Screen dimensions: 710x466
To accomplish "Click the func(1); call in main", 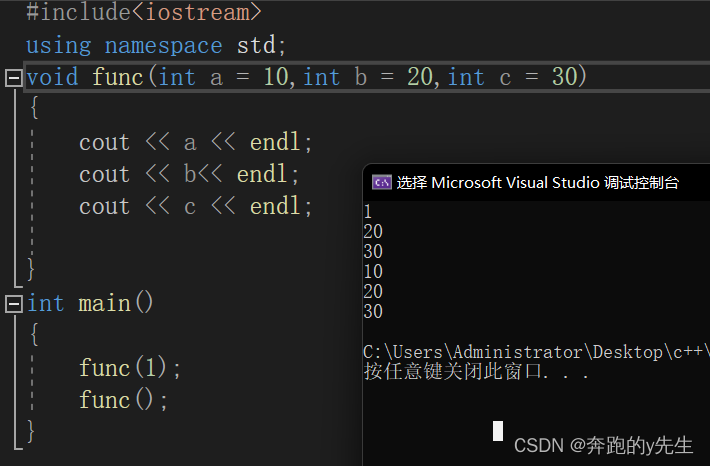I will [130, 368].
